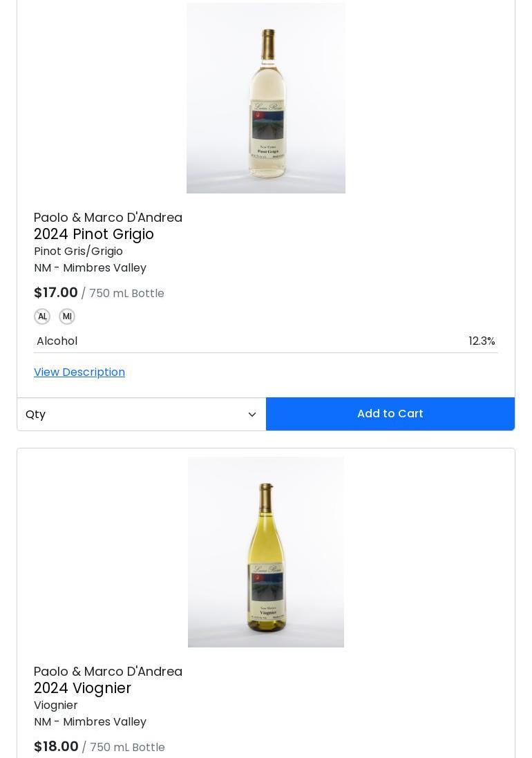Open View Description link

(x=79, y=372)
